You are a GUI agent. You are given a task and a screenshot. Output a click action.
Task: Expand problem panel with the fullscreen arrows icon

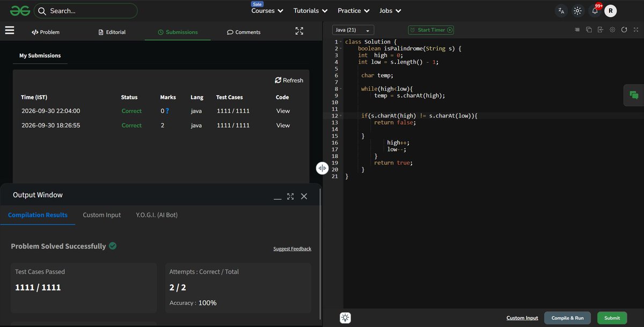tap(299, 31)
